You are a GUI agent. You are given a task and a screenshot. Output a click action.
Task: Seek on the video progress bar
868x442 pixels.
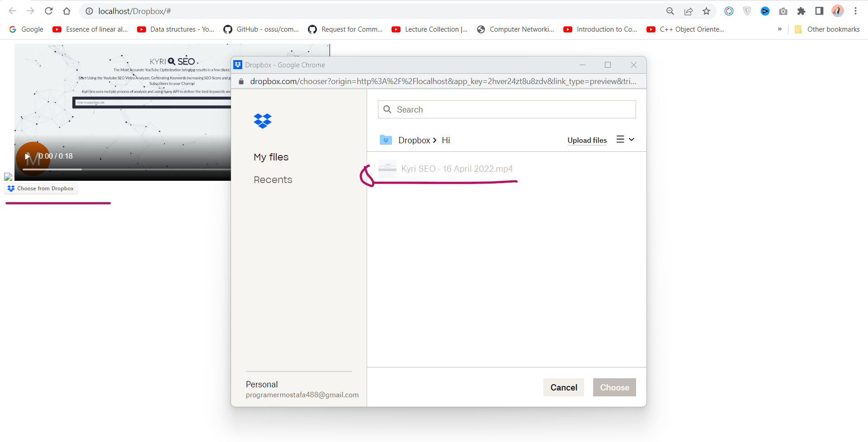pos(127,169)
